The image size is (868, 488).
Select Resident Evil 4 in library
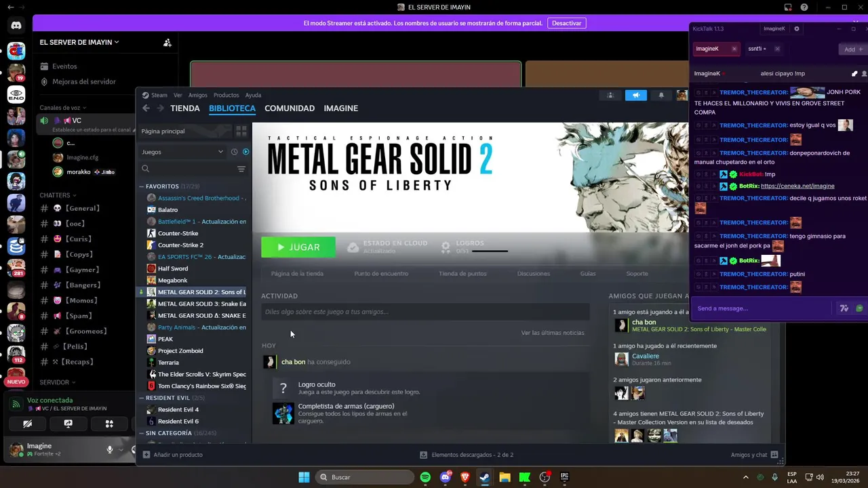[x=178, y=409]
